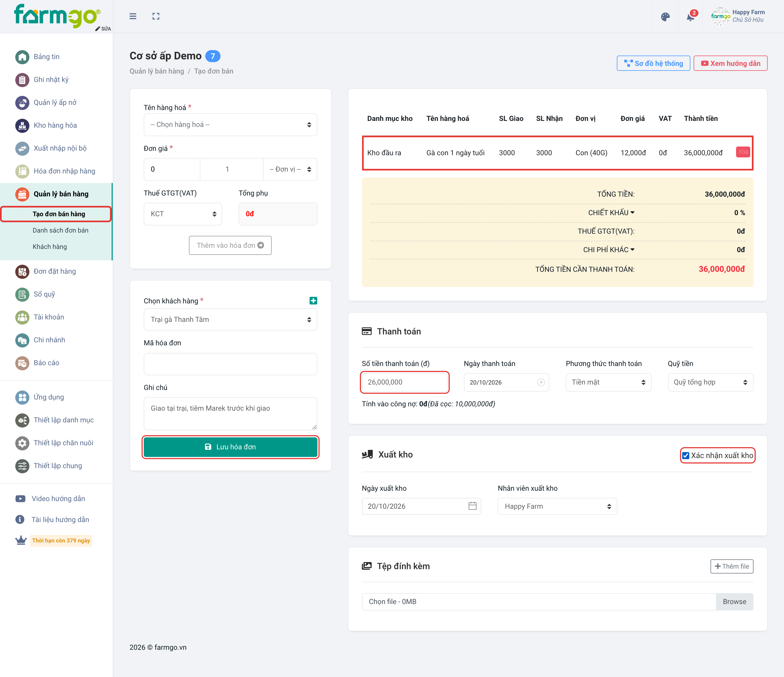Click Xóa on Gà con row

(743, 152)
